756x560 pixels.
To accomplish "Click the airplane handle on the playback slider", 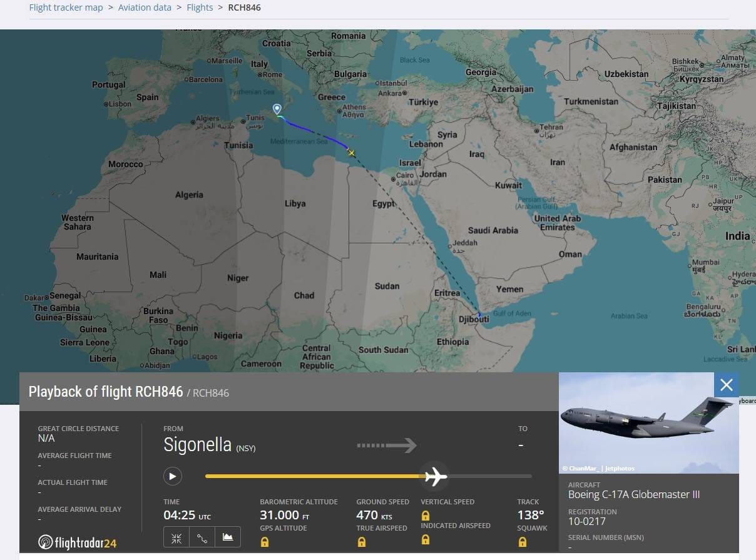I will click(435, 477).
